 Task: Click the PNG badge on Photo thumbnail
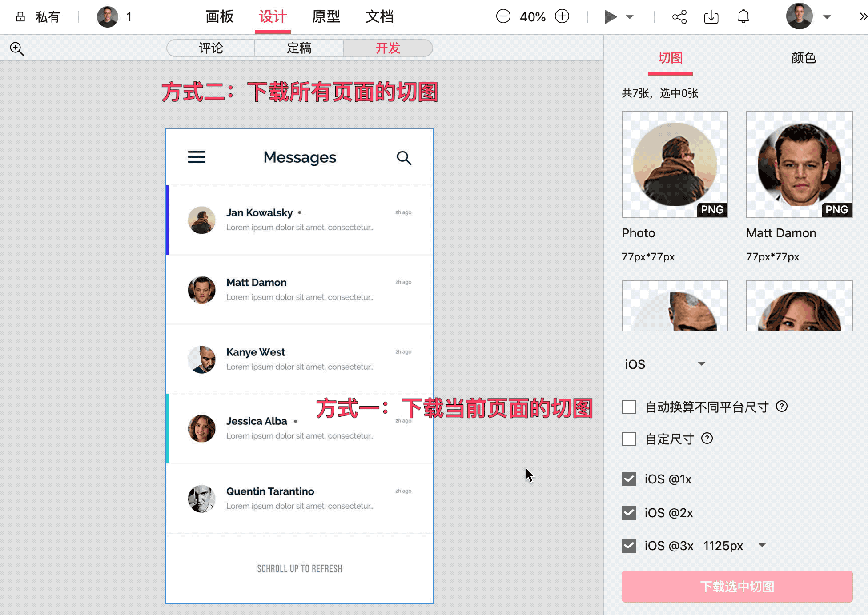click(712, 209)
